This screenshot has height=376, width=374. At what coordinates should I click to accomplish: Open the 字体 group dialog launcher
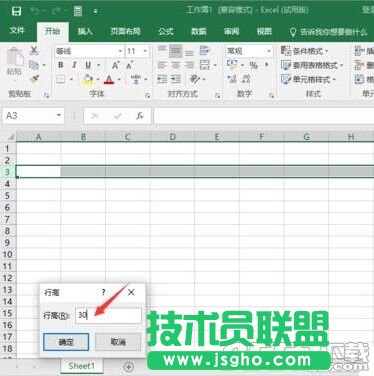click(x=147, y=96)
